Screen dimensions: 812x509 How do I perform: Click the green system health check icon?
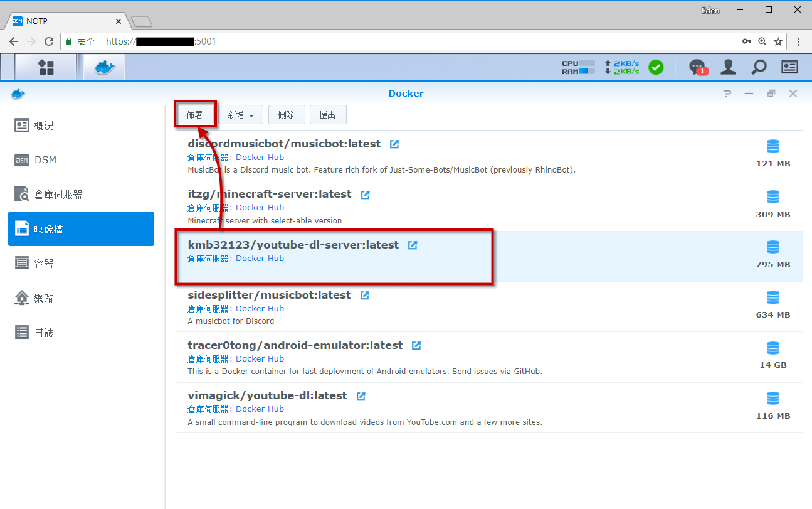656,67
